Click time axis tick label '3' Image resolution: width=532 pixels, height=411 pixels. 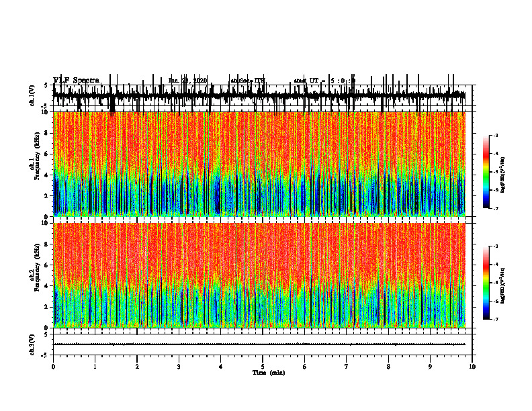tap(179, 367)
